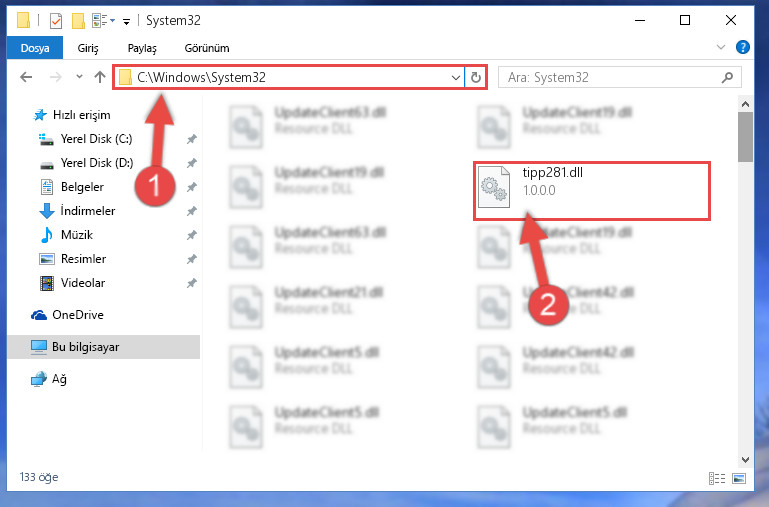The image size is (769, 507).
Task: Select the tipp281.dll file
Action: click(x=591, y=191)
